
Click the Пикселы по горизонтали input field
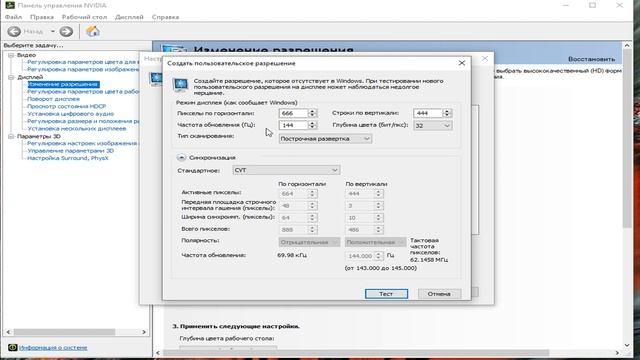pyautogui.click(x=293, y=113)
